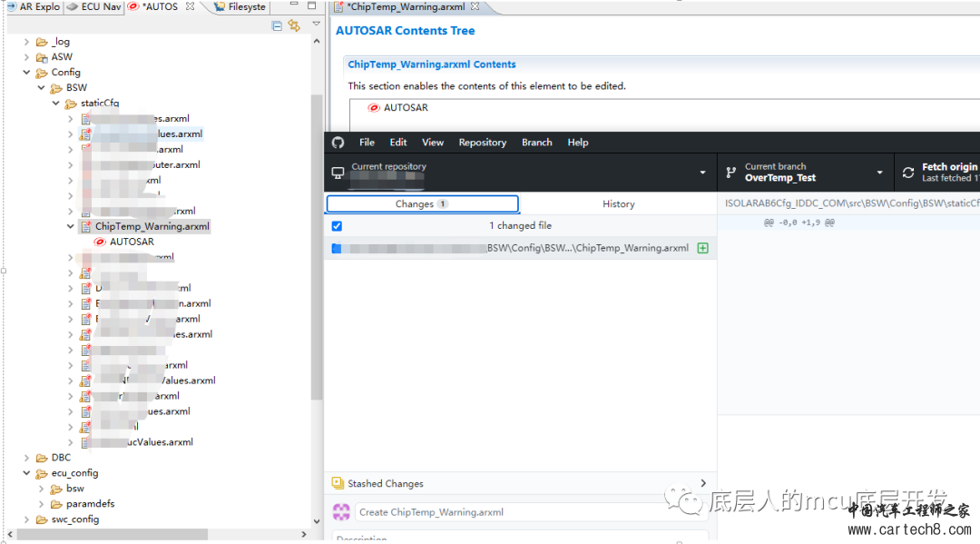Click the AUTOSAR node under ChipTemp_Warning.arxml
The image size is (980, 544).
click(132, 242)
